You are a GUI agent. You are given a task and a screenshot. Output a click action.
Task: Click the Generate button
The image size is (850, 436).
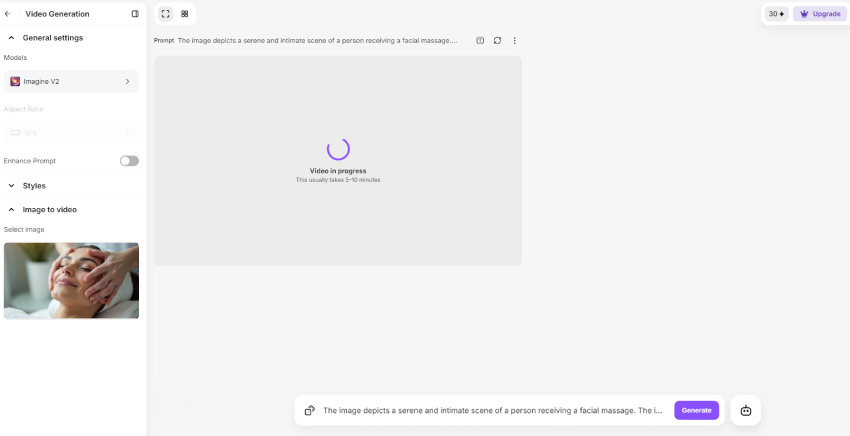tap(696, 411)
